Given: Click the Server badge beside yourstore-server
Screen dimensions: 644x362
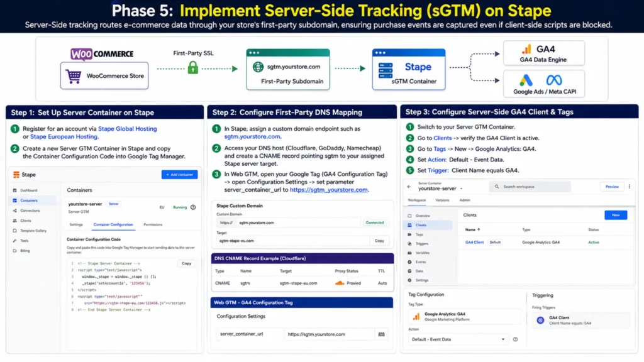Looking at the screenshot, I should 114,204.
